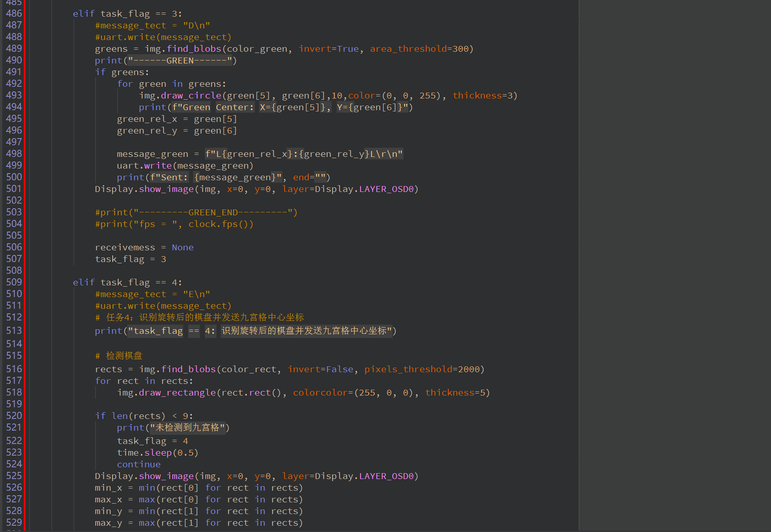Click the commented '#print("fps = "' line
Image resolution: width=771 pixels, height=532 pixels.
174,224
